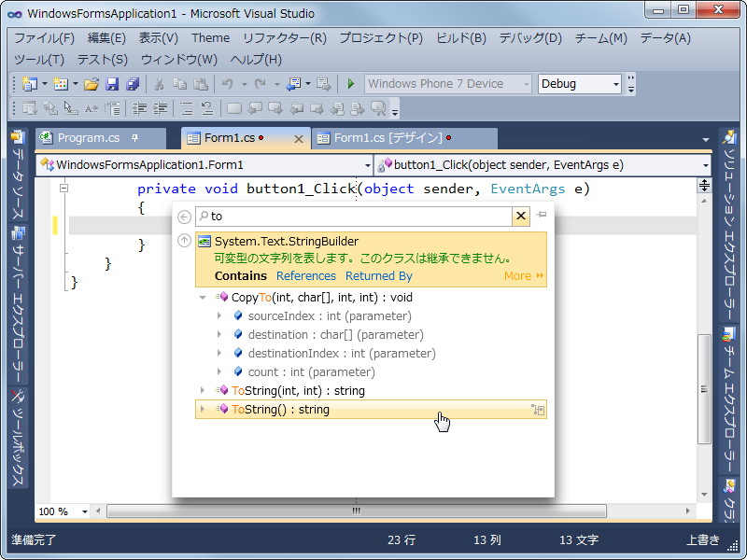
Task: Start debugging with the green play icon
Action: [x=351, y=84]
